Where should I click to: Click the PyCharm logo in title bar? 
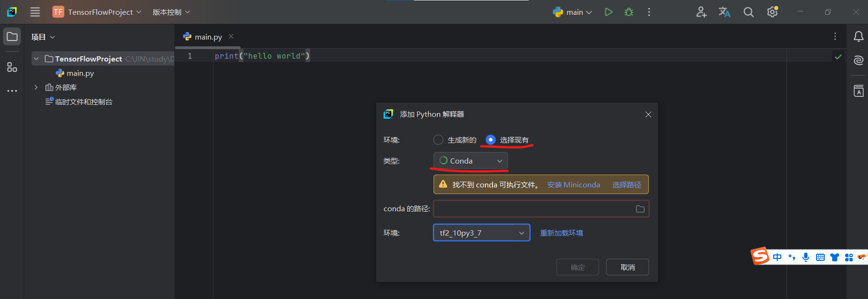pyautogui.click(x=12, y=12)
